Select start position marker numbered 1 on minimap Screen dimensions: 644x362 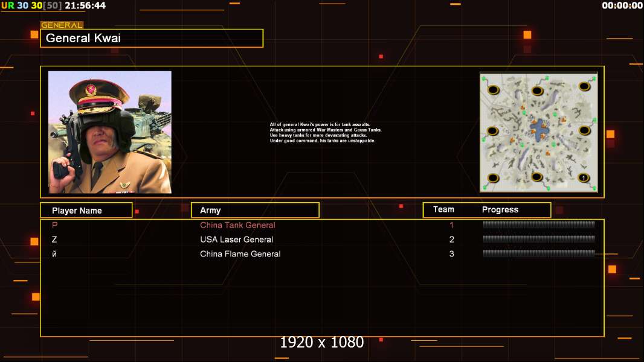[584, 178]
